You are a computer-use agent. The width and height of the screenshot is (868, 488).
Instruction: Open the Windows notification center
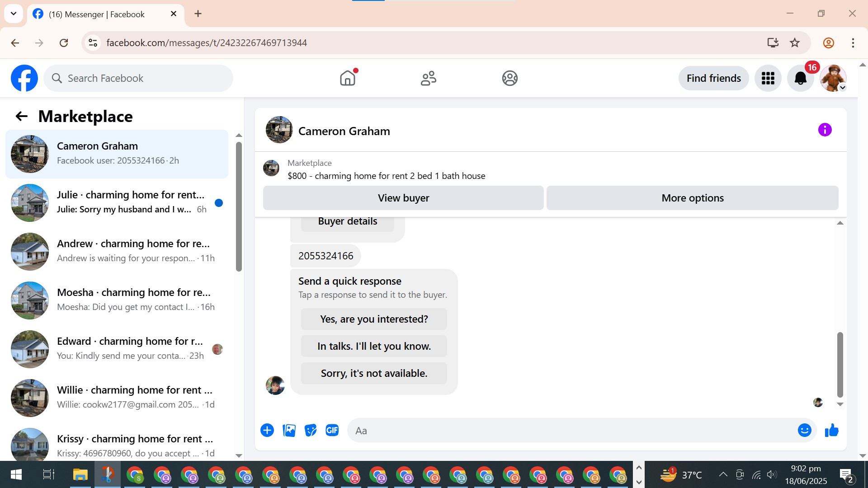846,475
